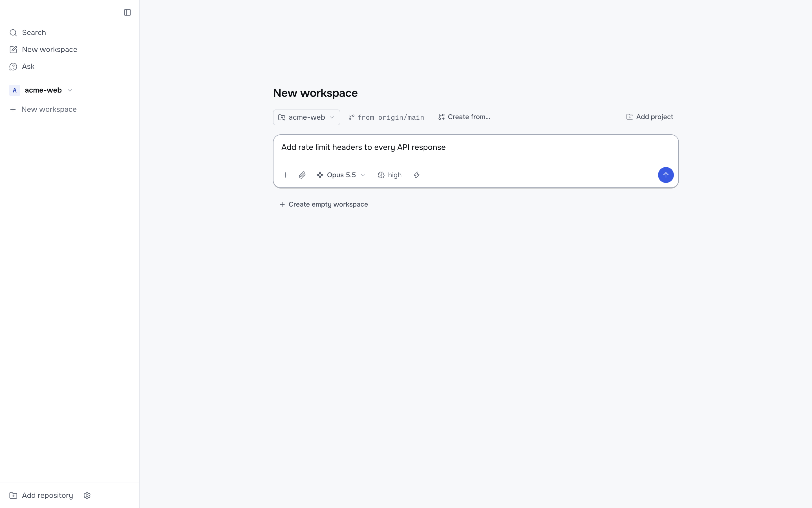The width and height of the screenshot is (812, 508).
Task: Click the search magnifier icon
Action: point(13,32)
